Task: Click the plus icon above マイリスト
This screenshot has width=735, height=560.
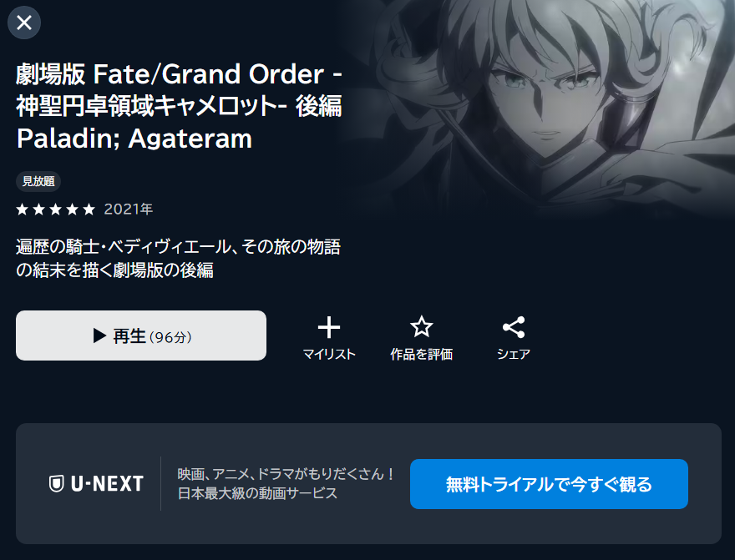Action: pos(329,327)
